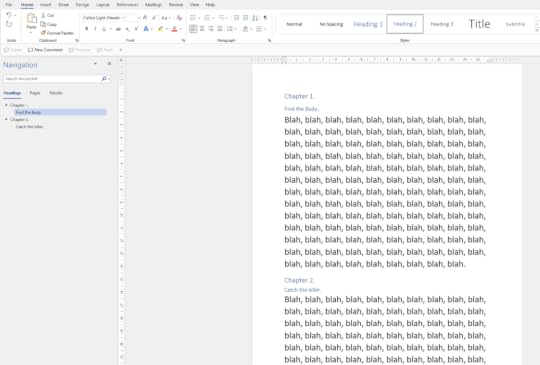540x365 pixels.
Task: Toggle Bold formatting
Action: pyautogui.click(x=86, y=29)
